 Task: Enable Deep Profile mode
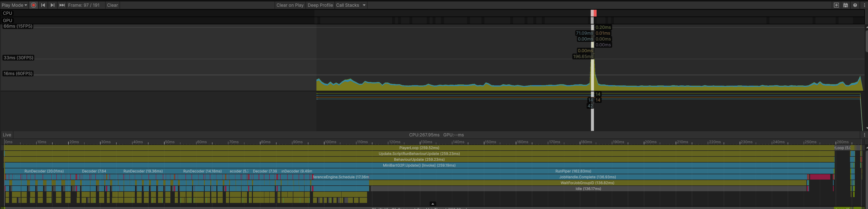coord(320,5)
